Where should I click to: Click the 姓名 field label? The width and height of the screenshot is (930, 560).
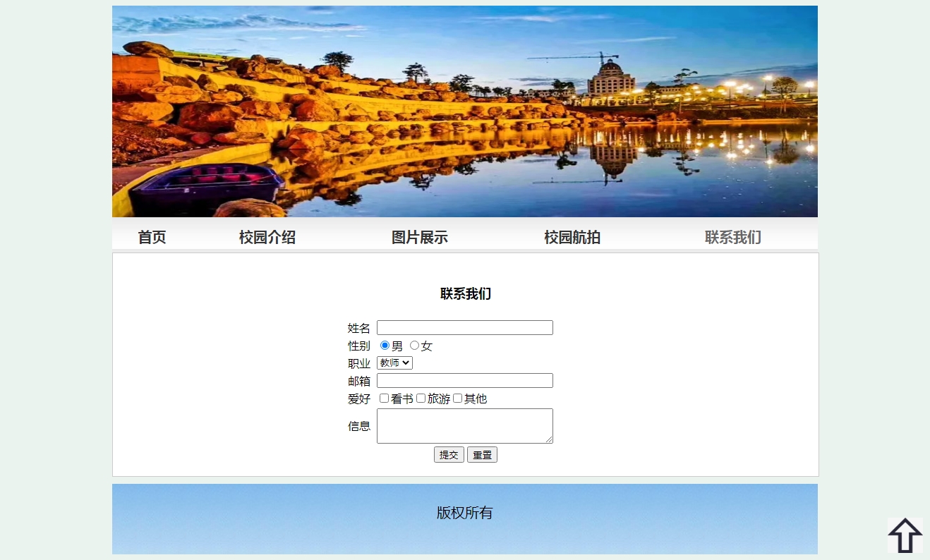tap(359, 328)
